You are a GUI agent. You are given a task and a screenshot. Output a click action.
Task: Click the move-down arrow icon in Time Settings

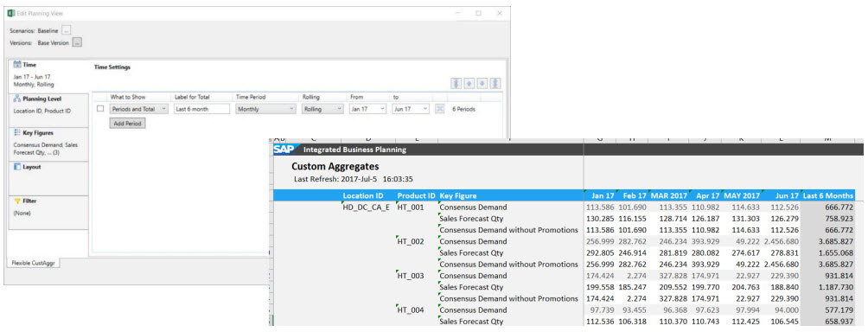pyautogui.click(x=482, y=84)
